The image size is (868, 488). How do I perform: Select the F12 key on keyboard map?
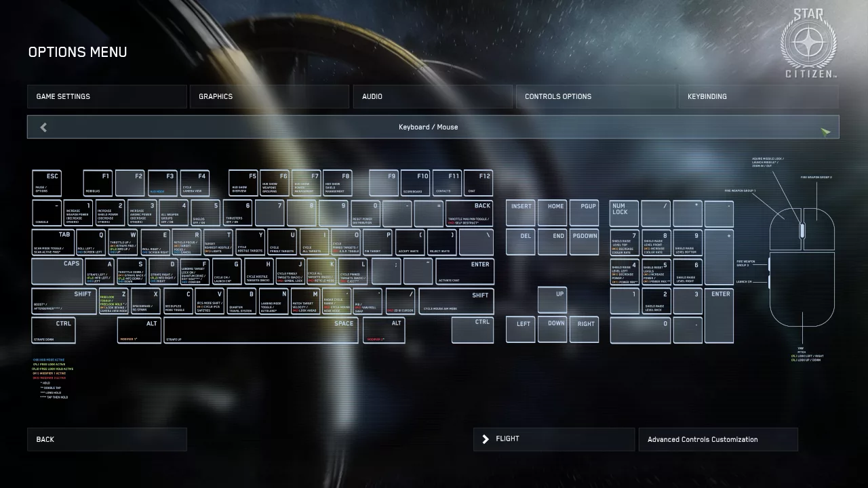(x=478, y=183)
